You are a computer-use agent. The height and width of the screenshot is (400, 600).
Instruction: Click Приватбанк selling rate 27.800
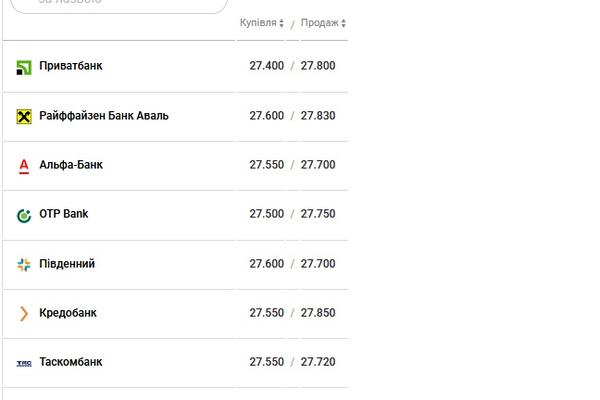point(318,66)
